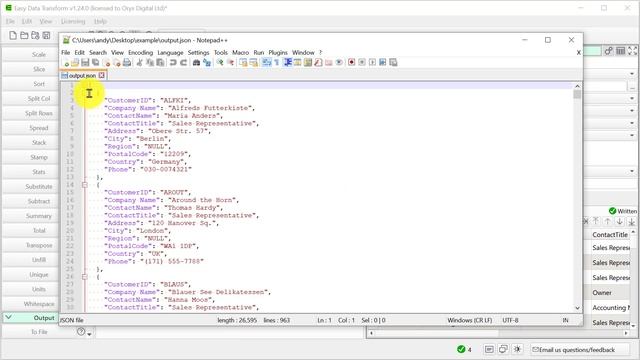640x360 pixels.
Task: Zoom out using the toolbar icon
Action: click(x=231, y=62)
